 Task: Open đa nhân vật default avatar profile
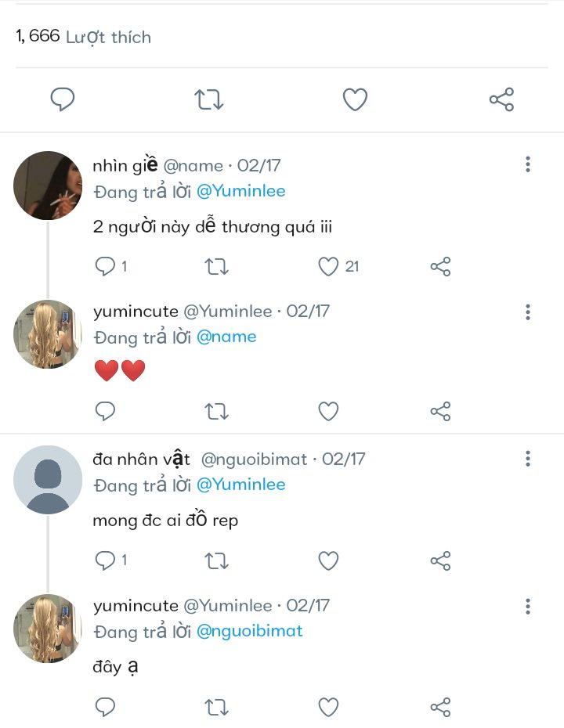point(48,480)
